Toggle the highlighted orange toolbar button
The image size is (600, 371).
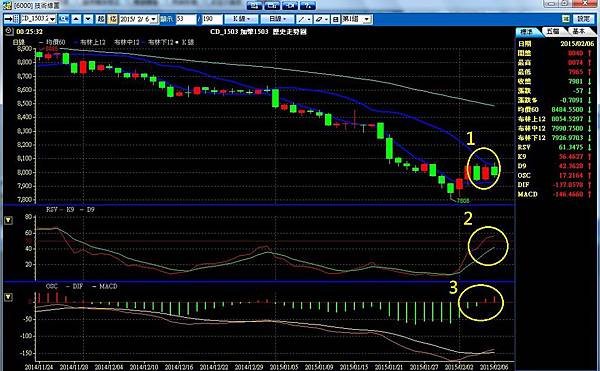pos(112,19)
